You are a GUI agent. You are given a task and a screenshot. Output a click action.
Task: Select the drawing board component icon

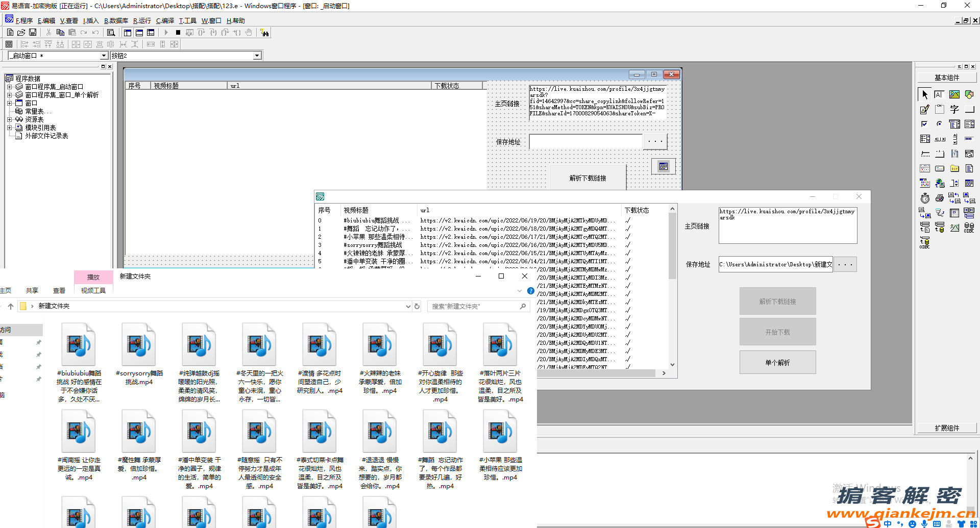point(925,109)
